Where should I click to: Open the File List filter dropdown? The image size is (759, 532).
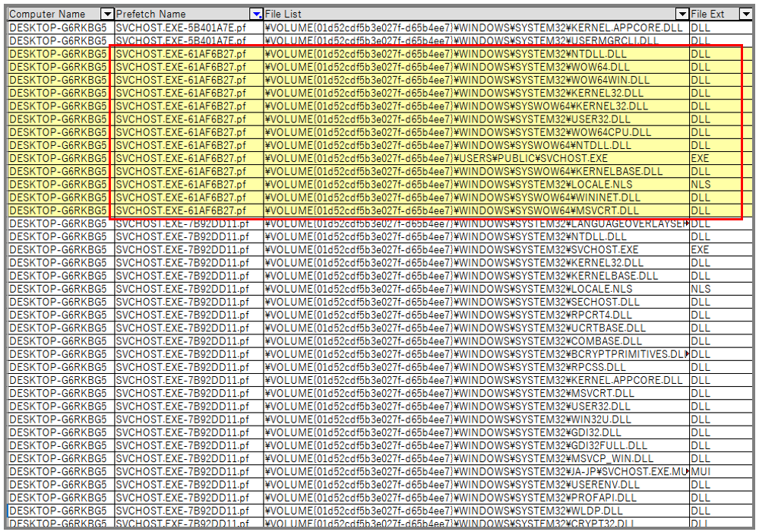(x=682, y=14)
